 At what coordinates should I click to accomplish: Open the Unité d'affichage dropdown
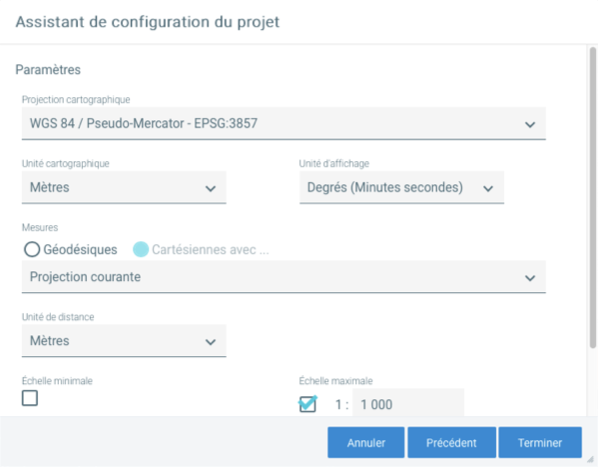[x=402, y=188]
